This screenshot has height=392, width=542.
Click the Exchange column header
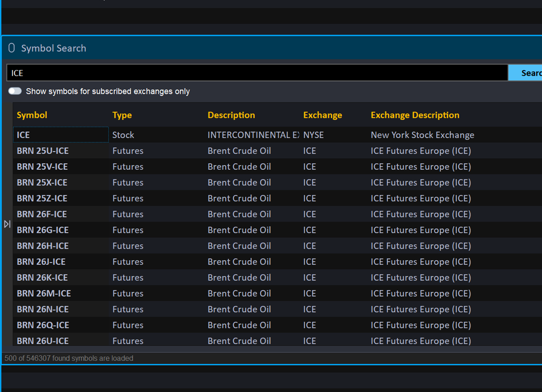[x=322, y=115]
